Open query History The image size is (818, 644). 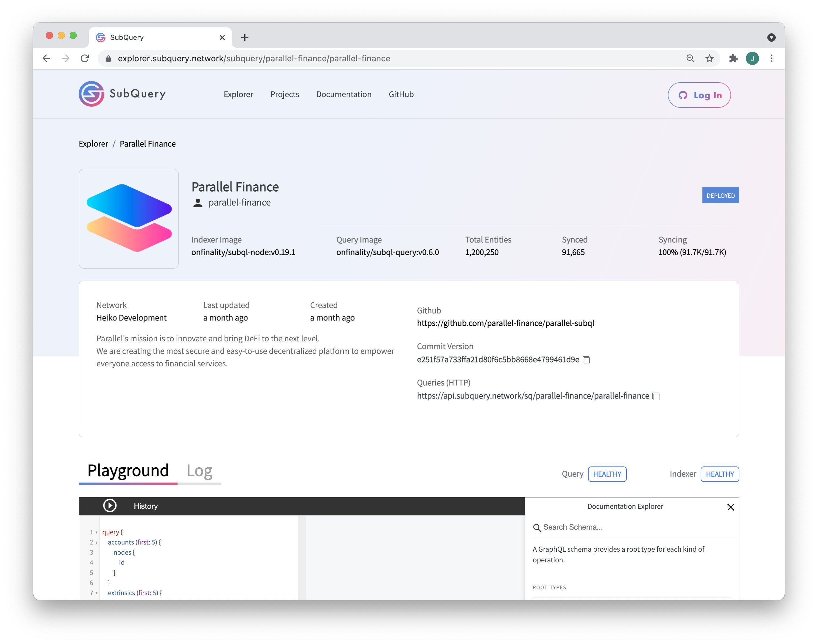click(x=145, y=506)
